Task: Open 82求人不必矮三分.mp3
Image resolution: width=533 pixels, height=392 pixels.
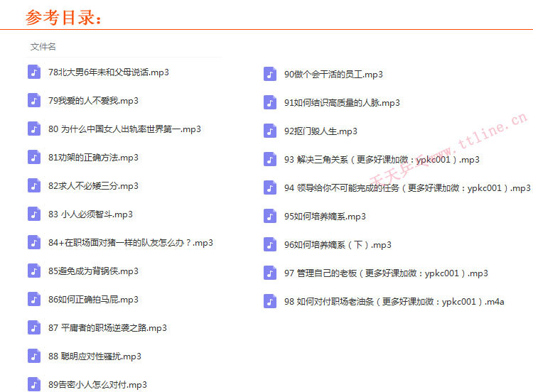Action: [x=93, y=186]
